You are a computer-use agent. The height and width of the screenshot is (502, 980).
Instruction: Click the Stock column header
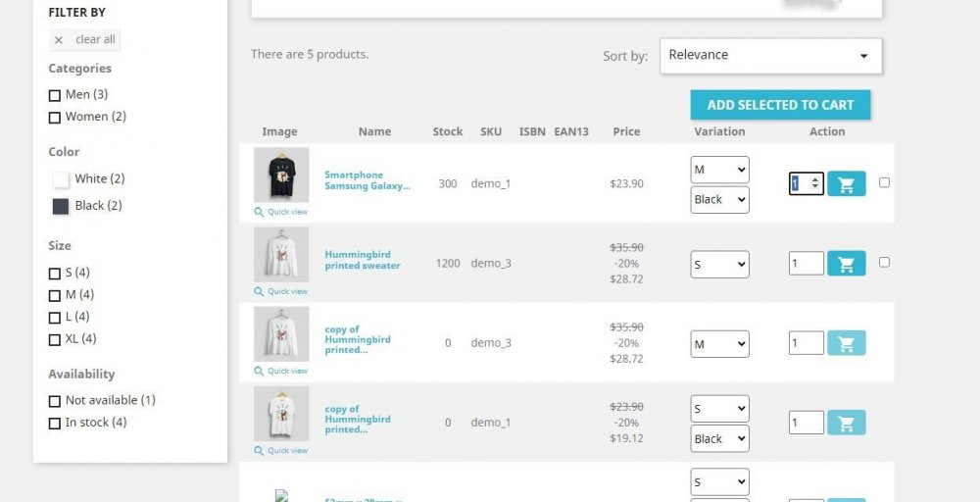point(447,131)
